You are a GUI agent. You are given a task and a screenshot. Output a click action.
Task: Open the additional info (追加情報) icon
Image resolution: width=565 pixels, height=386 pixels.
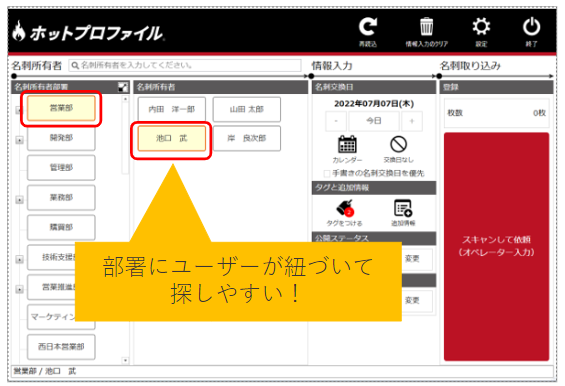(403, 208)
